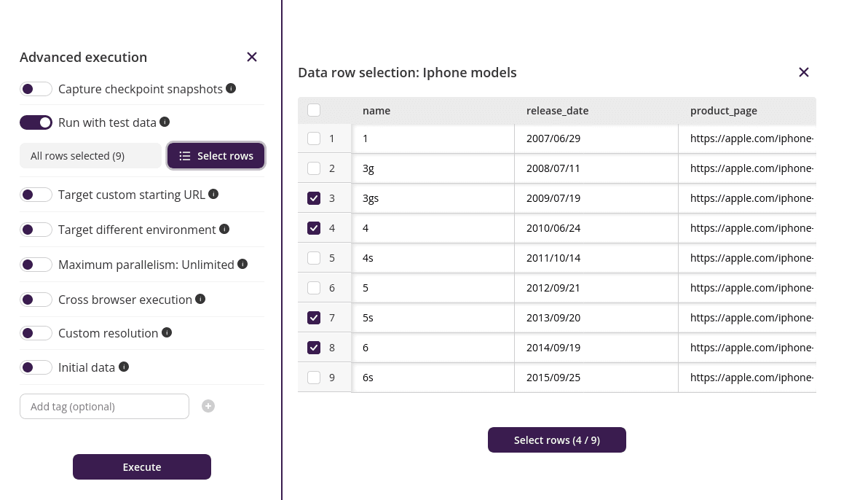Enable the Custom resolution toggle
This screenshot has height=500, width=868.
coord(36,332)
